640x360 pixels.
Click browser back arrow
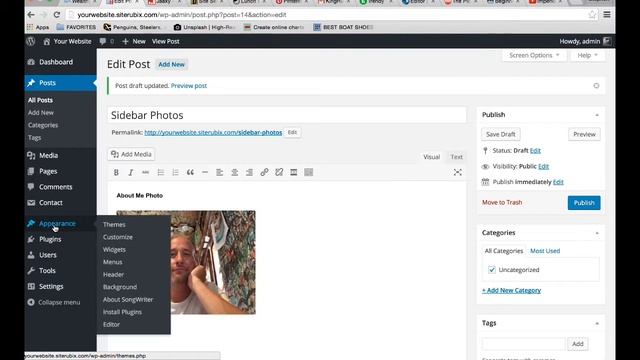tap(31, 15)
